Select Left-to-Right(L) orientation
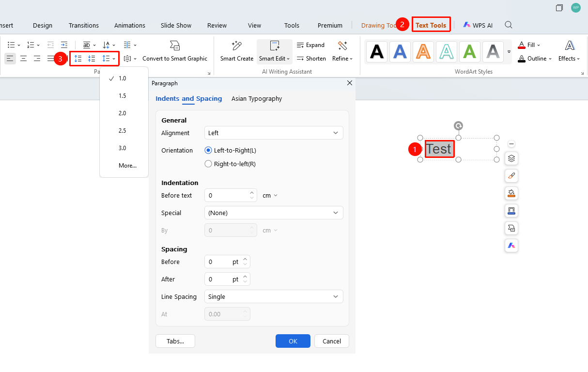Image resolution: width=588 pixels, height=372 pixels. (x=209, y=150)
